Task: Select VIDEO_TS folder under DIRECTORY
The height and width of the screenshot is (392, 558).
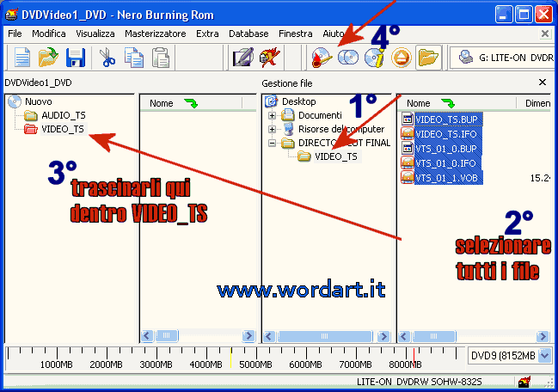Action: 336,156
